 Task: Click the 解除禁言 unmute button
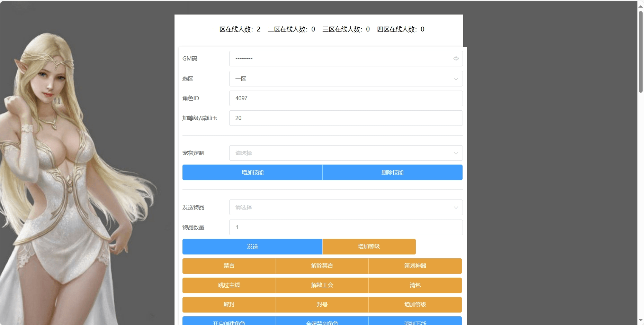[322, 266]
